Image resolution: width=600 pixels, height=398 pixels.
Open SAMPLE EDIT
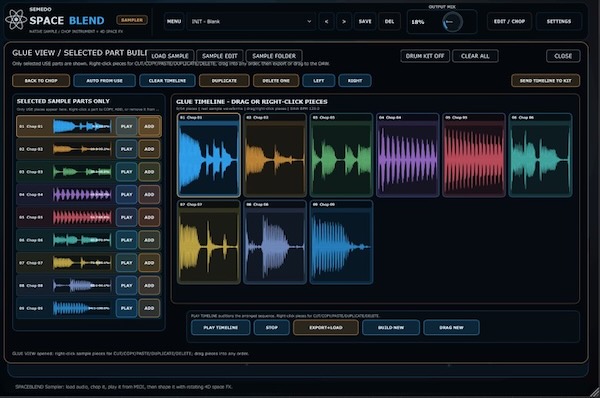click(x=220, y=56)
